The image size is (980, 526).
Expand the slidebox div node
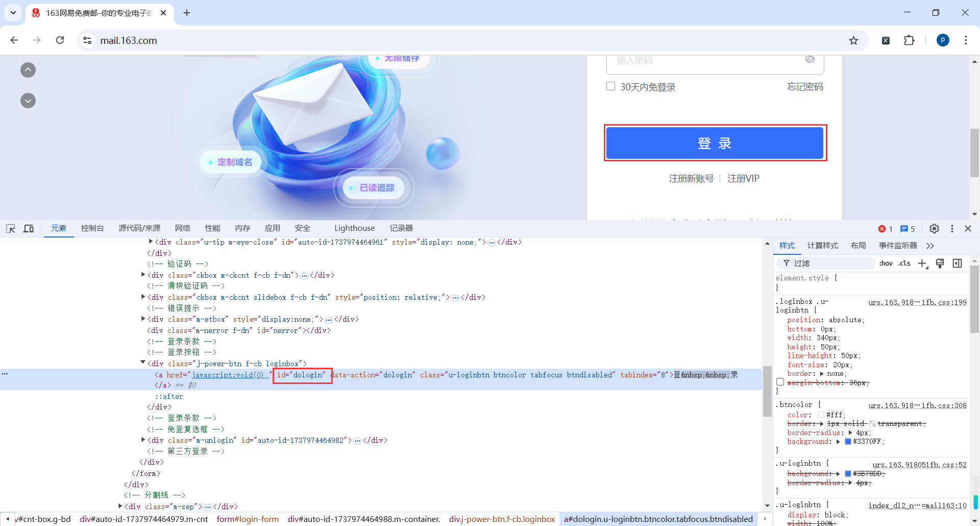143,297
